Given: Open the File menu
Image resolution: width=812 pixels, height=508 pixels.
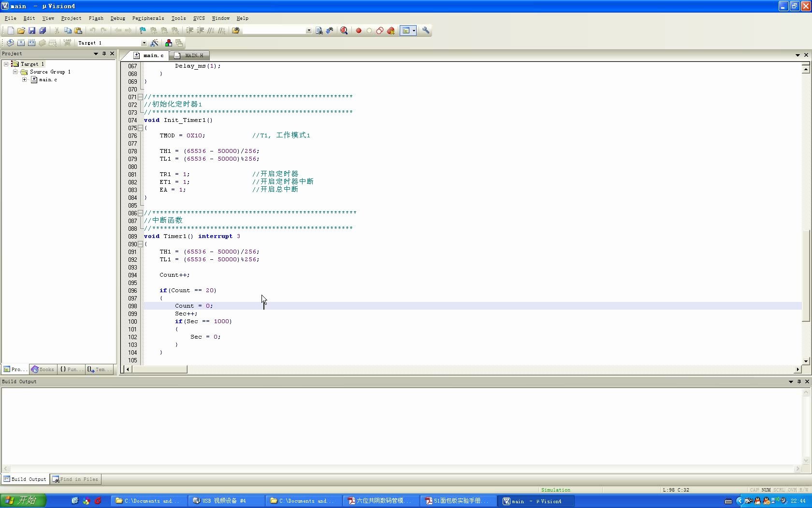Looking at the screenshot, I should (11, 18).
